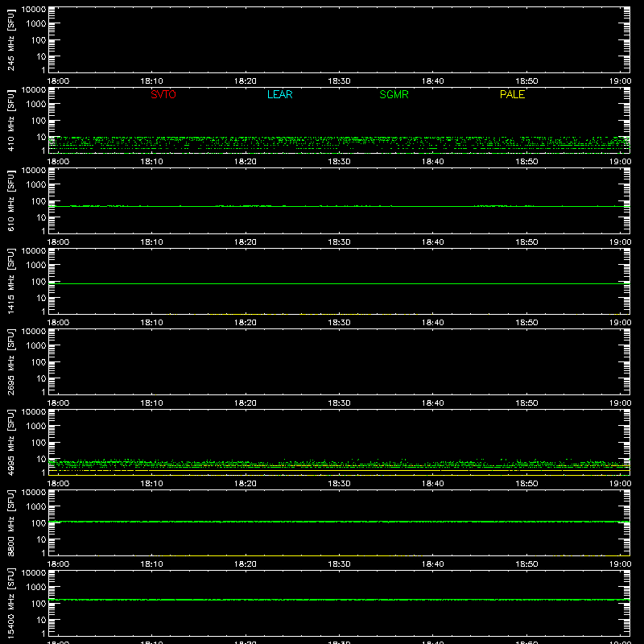Viewport: 644px width, 644px height.
Task: Click 18:40 below the 410 MHz panel
Action: [x=433, y=162]
